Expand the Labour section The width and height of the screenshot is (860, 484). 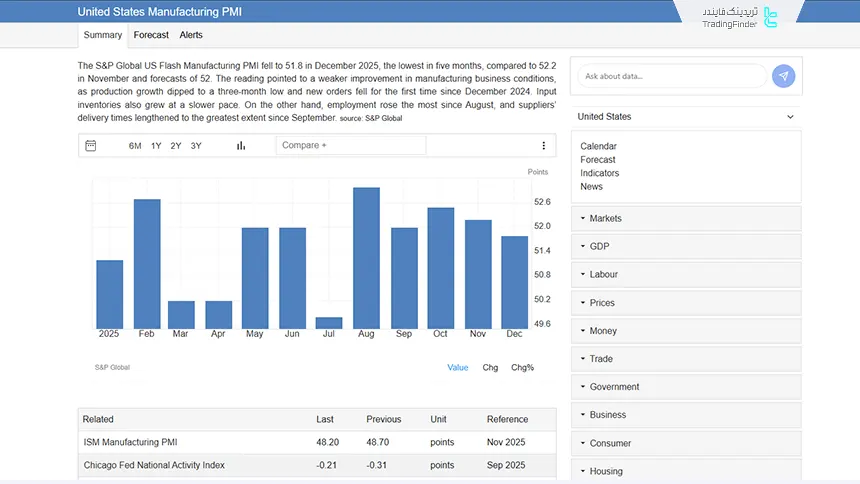(x=686, y=275)
